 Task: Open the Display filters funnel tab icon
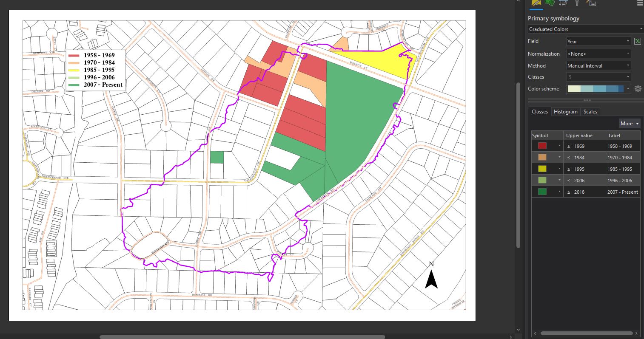(577, 3)
